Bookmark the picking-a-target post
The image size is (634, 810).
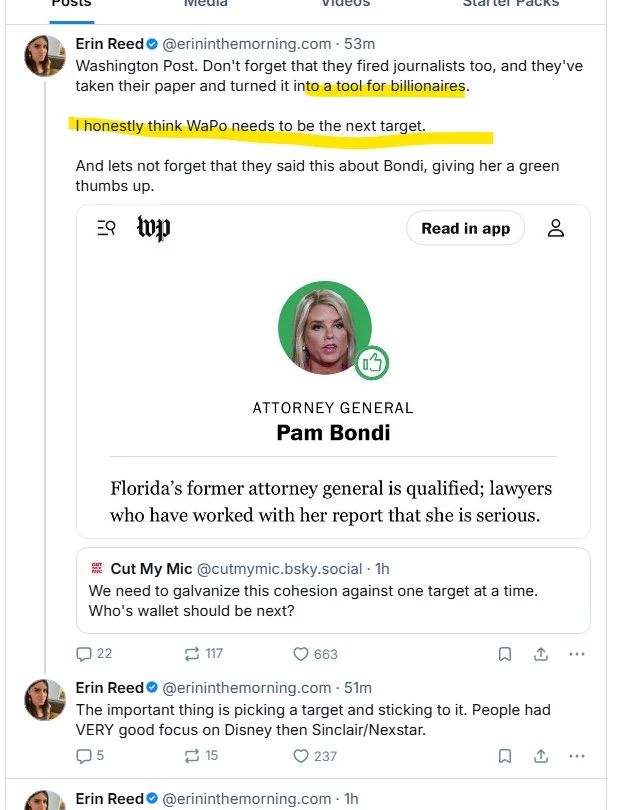coord(505,756)
